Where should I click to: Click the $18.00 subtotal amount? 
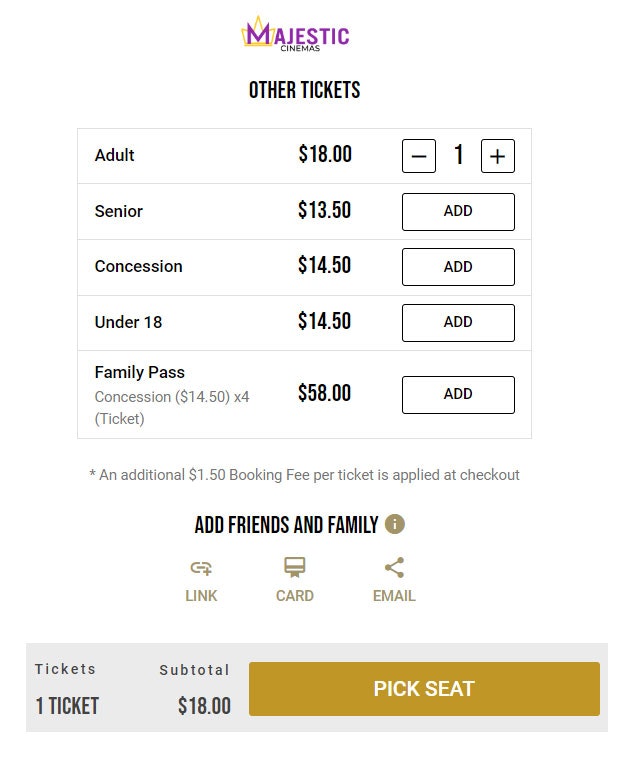coord(204,706)
